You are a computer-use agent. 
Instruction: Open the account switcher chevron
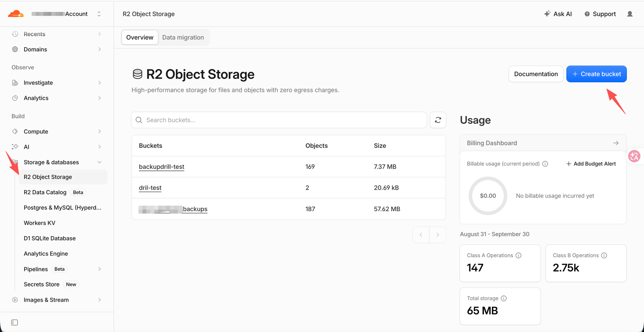[x=99, y=14]
